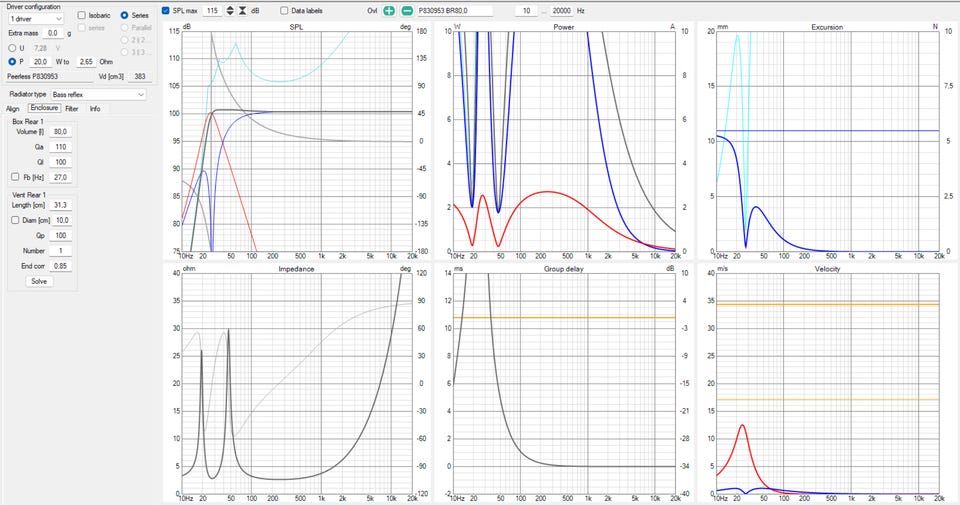Toggle the SPL max checkbox
This screenshot has height=505, width=960.
click(x=166, y=10)
